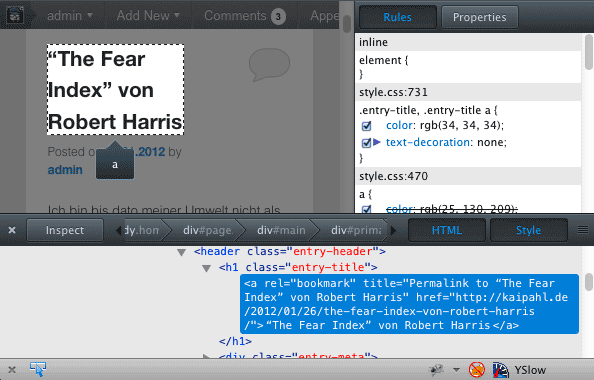Click the element { inline rule
This screenshot has height=380, width=594.
coord(383,60)
